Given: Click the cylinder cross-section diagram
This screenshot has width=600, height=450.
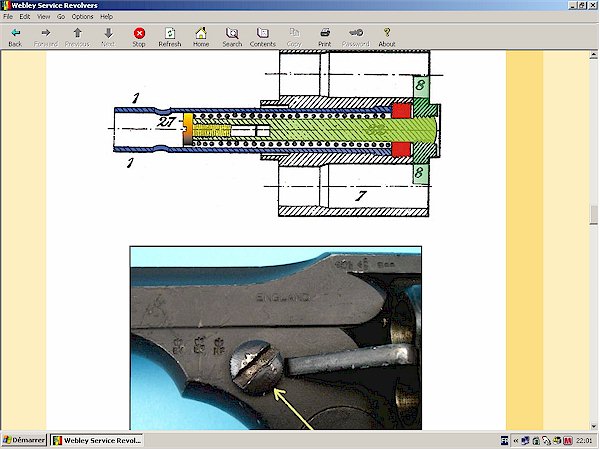Looking at the screenshot, I should tap(276, 134).
